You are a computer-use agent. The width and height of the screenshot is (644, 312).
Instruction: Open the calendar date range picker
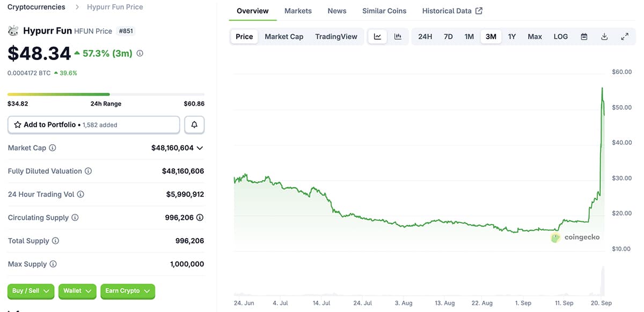(x=584, y=36)
